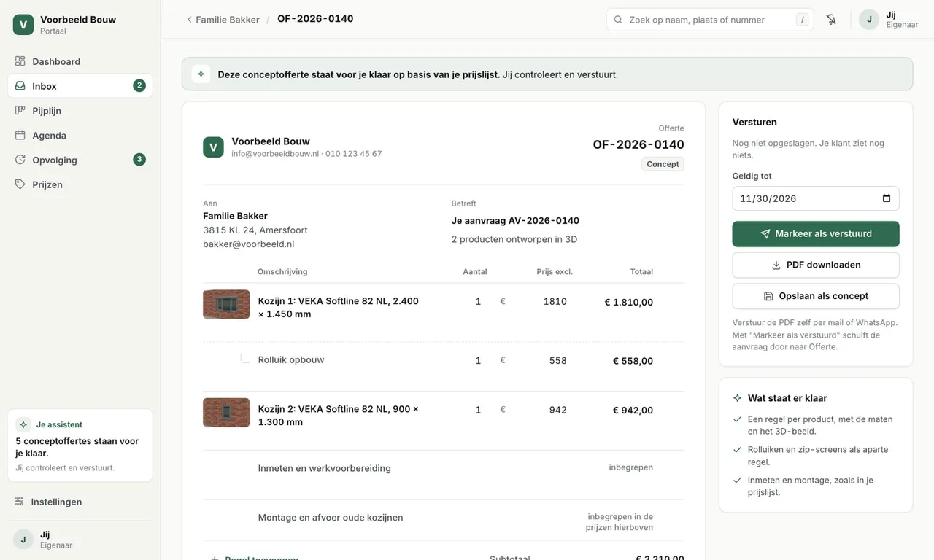Edit the Rolluik opbouw price 558

(x=557, y=360)
